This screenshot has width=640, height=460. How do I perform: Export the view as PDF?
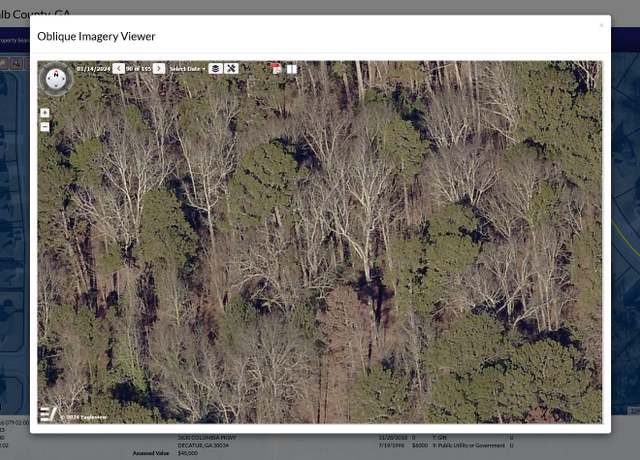click(x=276, y=69)
